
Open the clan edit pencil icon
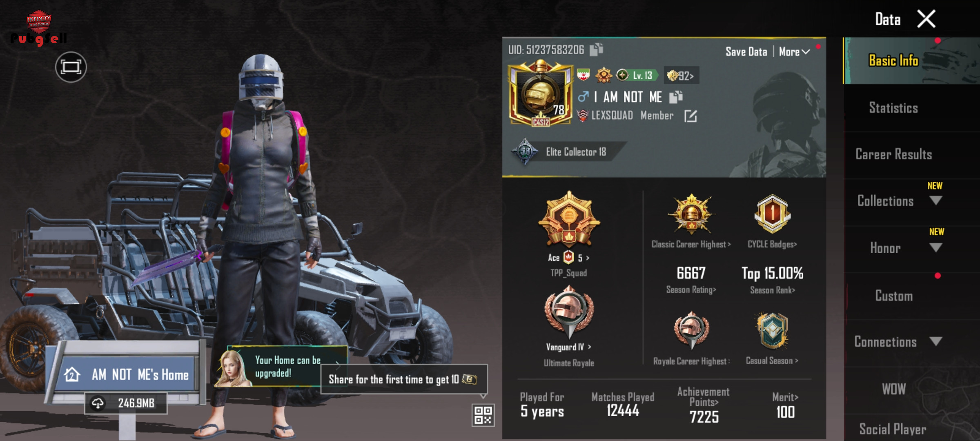[x=690, y=116]
